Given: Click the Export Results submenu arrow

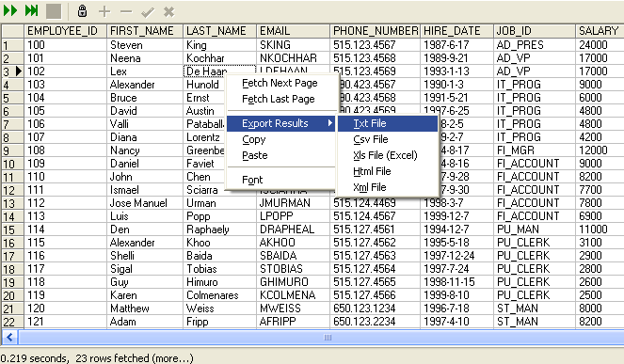Looking at the screenshot, I should coord(330,123).
